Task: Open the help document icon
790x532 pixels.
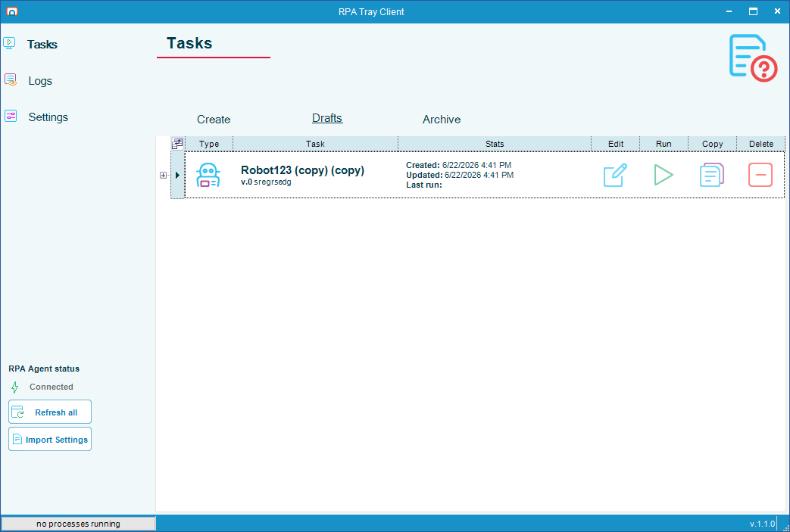Action: tap(753, 58)
